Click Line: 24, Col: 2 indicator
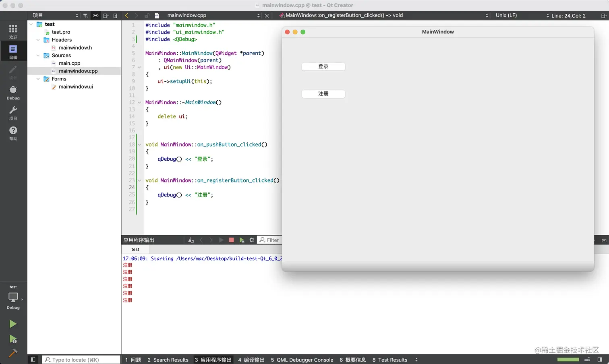Image resolution: width=609 pixels, height=364 pixels. [568, 16]
